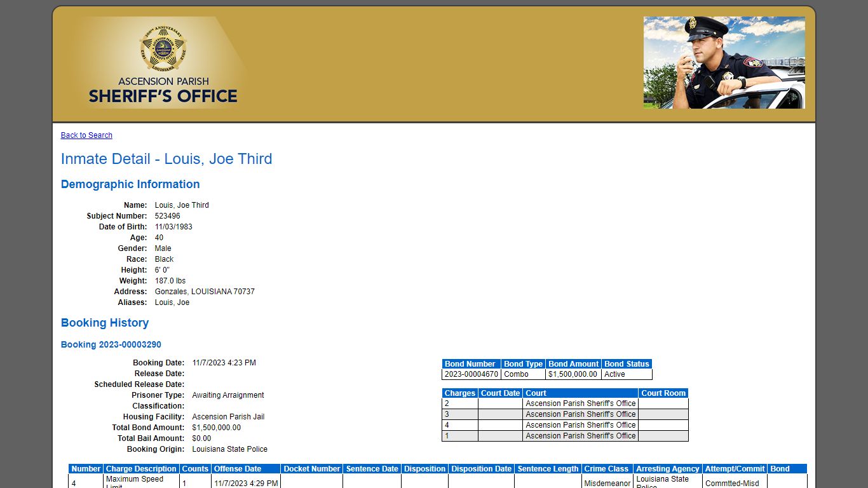Click the Sentence Length column header
Image resolution: width=868 pixels, height=488 pixels.
pos(548,469)
